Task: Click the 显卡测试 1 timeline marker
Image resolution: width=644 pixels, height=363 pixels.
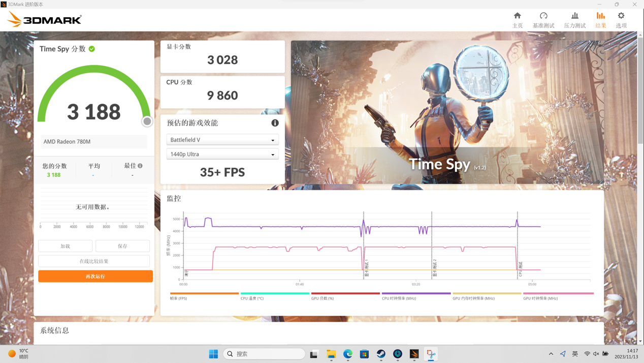Action: click(367, 268)
